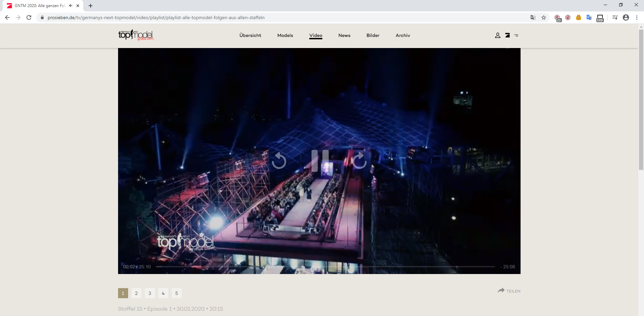Click the video progress bar

[x=325, y=267]
